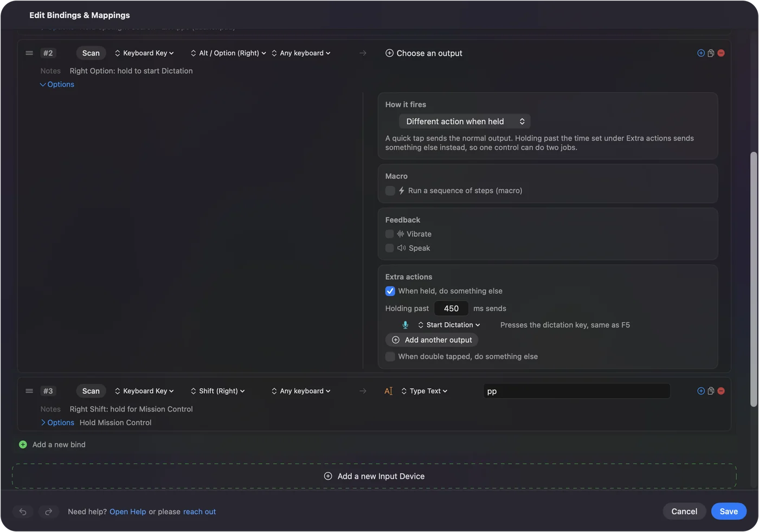
Task: Remove bind #3 with the red delete icon
Action: pos(721,391)
